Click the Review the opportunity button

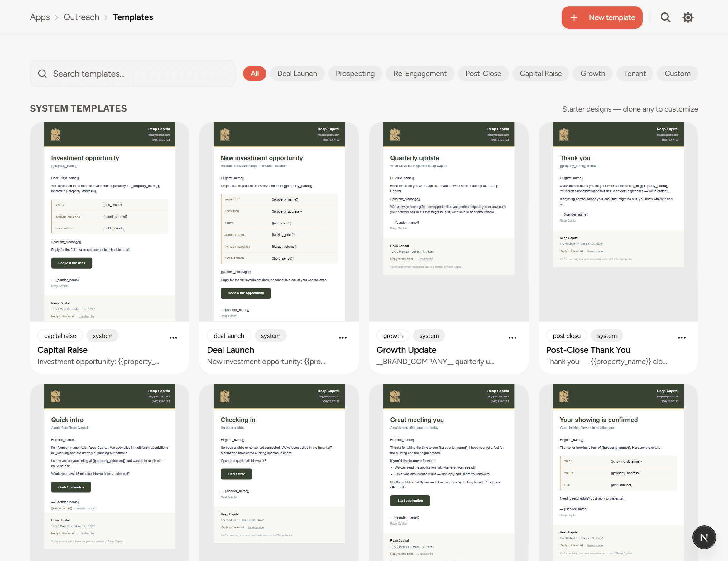coord(246,293)
